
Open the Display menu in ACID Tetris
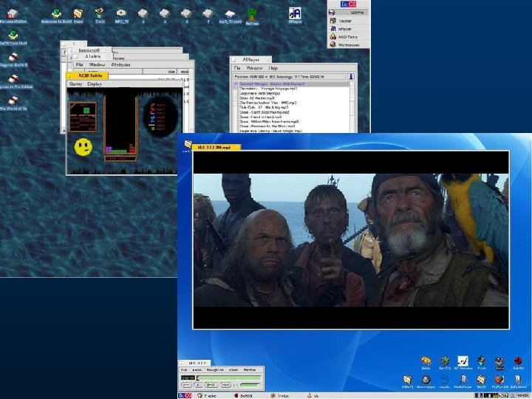coord(95,83)
